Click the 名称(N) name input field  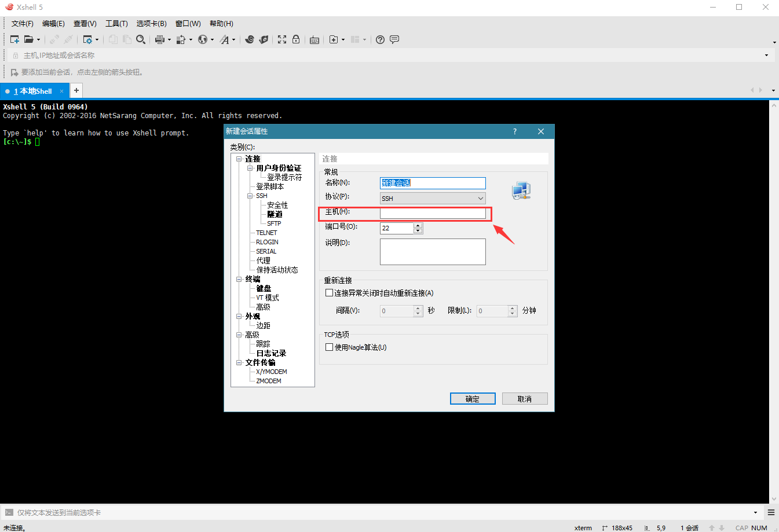click(433, 183)
